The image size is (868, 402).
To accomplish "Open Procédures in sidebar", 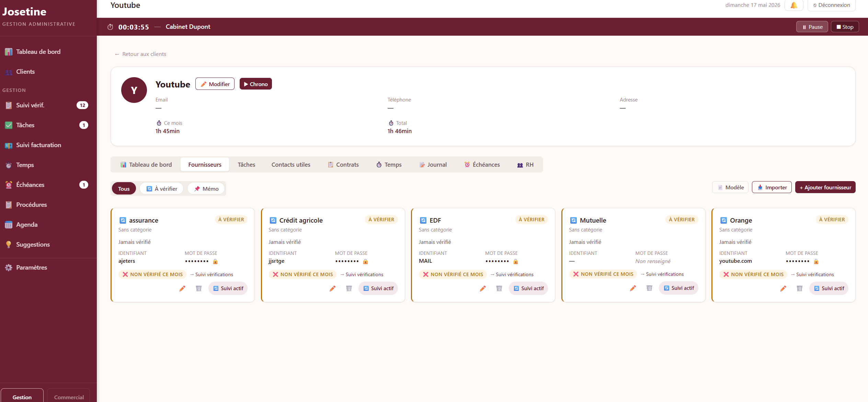I will (x=48, y=205).
